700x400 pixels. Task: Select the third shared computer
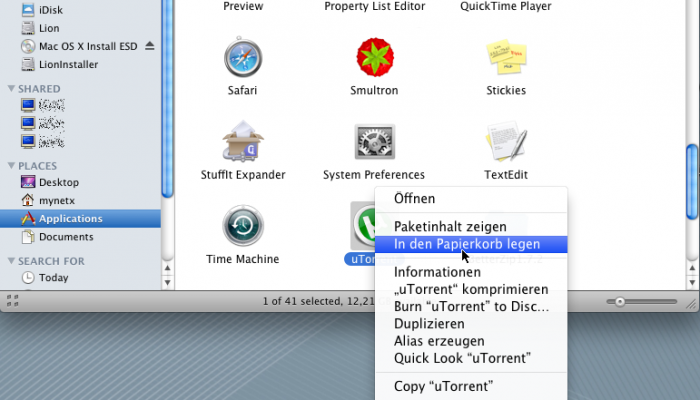click(x=43, y=142)
